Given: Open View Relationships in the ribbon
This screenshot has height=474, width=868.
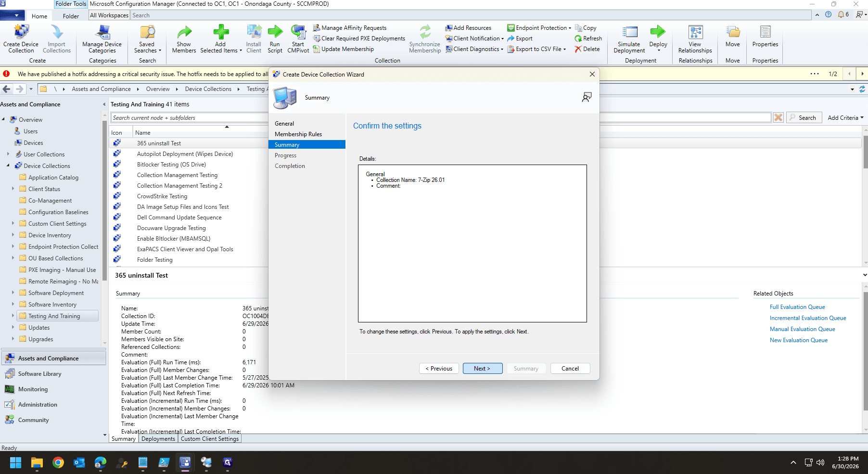Looking at the screenshot, I should coord(695,39).
